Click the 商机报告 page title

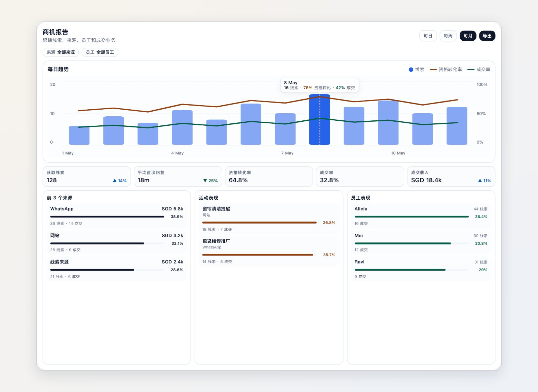coord(55,32)
